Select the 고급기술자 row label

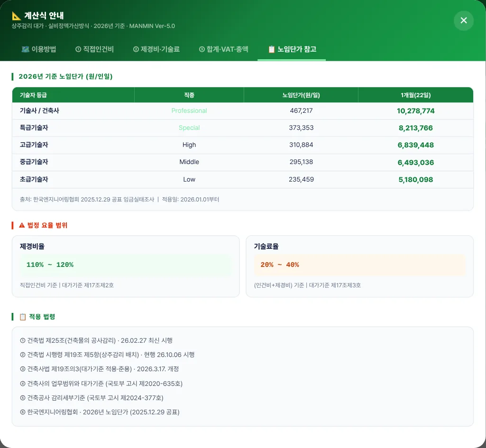point(34,145)
